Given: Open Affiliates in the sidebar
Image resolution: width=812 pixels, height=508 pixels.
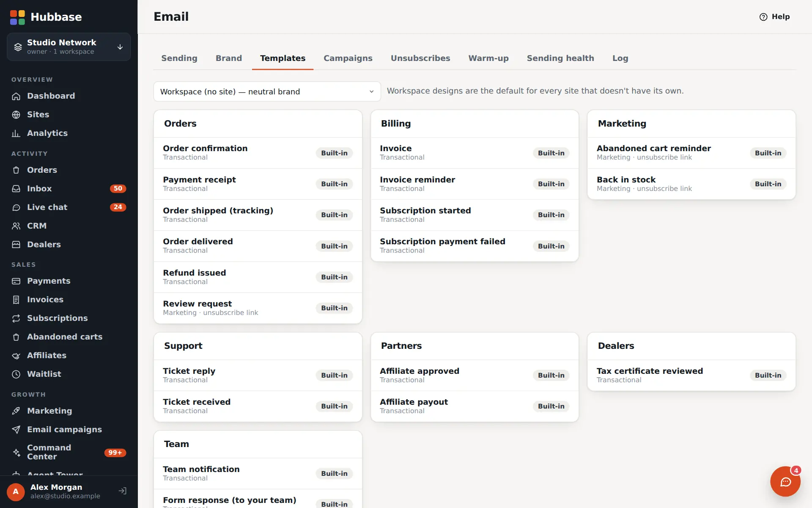Looking at the screenshot, I should 69,356.
